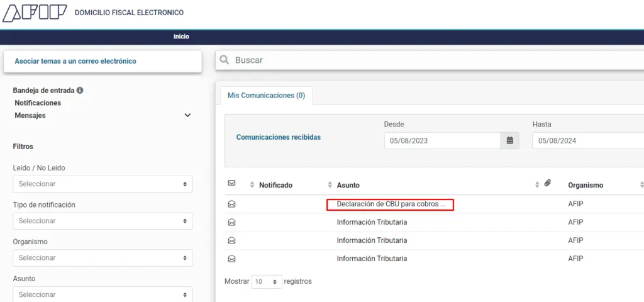
Task: Click the envelope column header icon
Action: point(231,183)
